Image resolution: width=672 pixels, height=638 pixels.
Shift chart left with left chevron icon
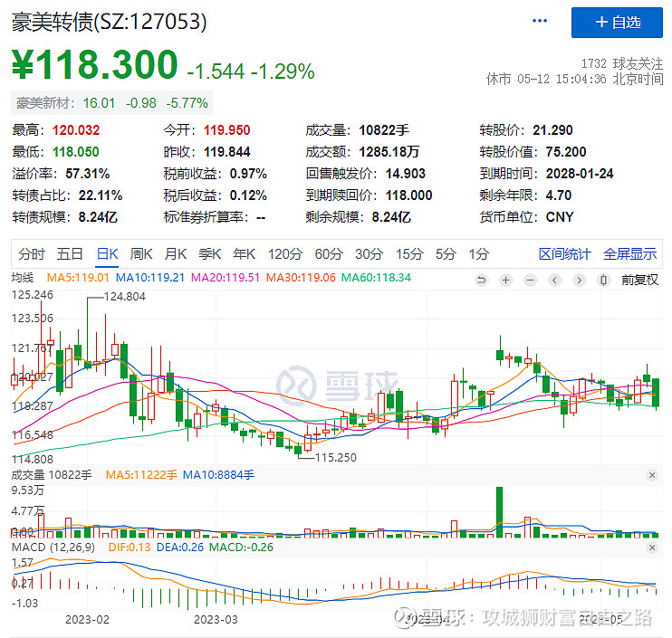tap(554, 280)
